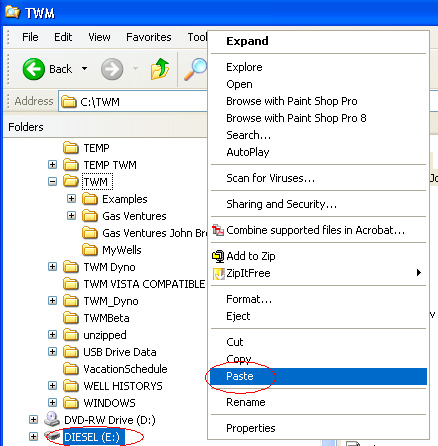The width and height of the screenshot is (438, 446).
Task: Click the ZipItFree submenu arrow
Action: click(419, 273)
